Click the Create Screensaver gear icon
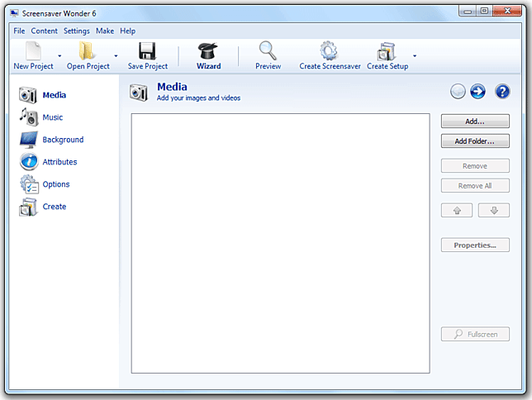Screen dimensions: 532x400 click(x=329, y=50)
